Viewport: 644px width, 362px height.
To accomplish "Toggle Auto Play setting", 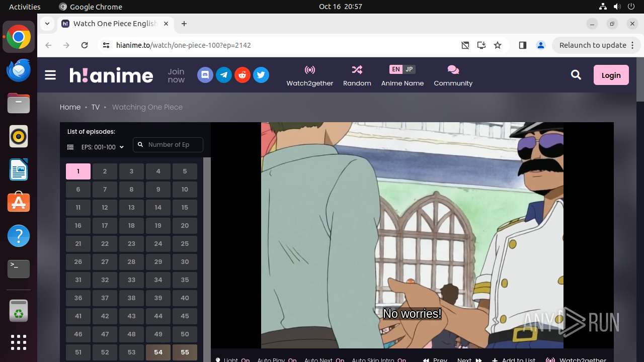I will pos(277,360).
